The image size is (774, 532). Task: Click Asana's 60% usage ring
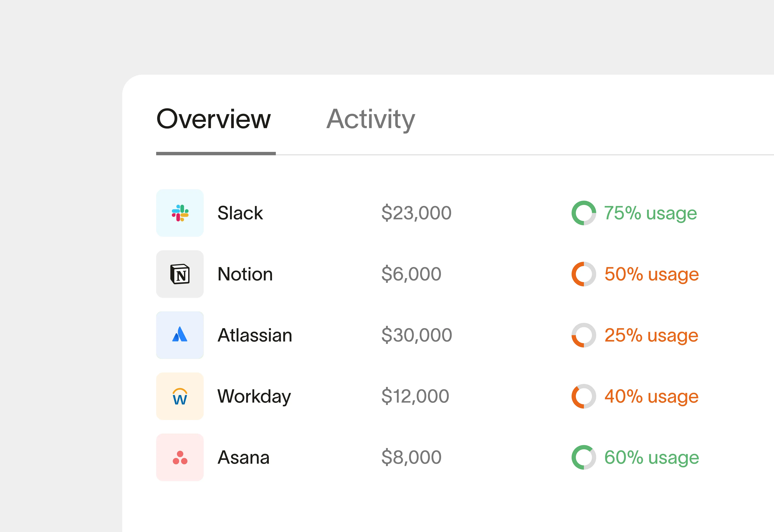tap(584, 457)
